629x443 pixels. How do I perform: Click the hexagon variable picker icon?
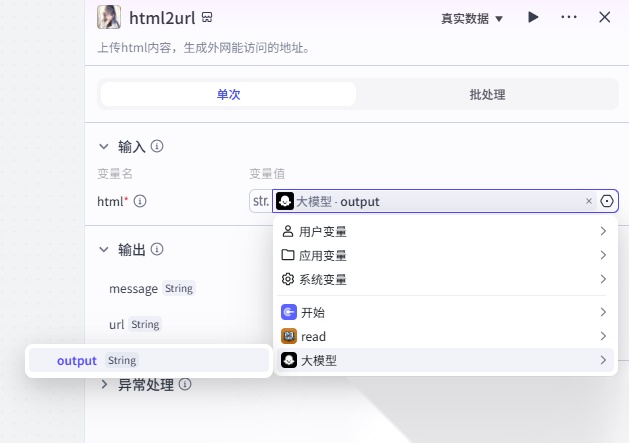pos(607,201)
